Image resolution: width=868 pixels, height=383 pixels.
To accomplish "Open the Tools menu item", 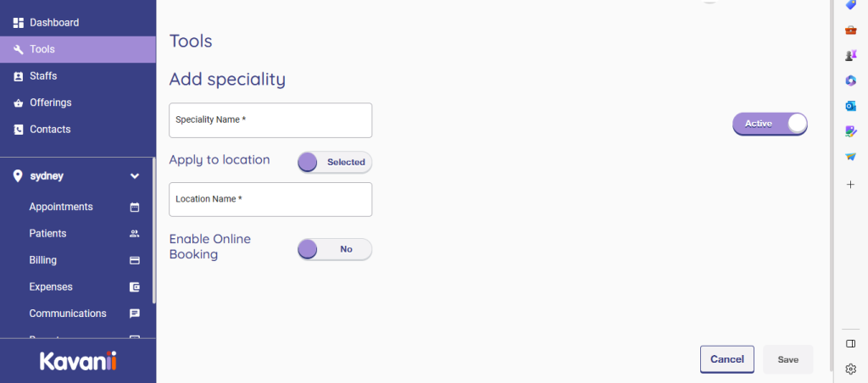I will pos(42,49).
